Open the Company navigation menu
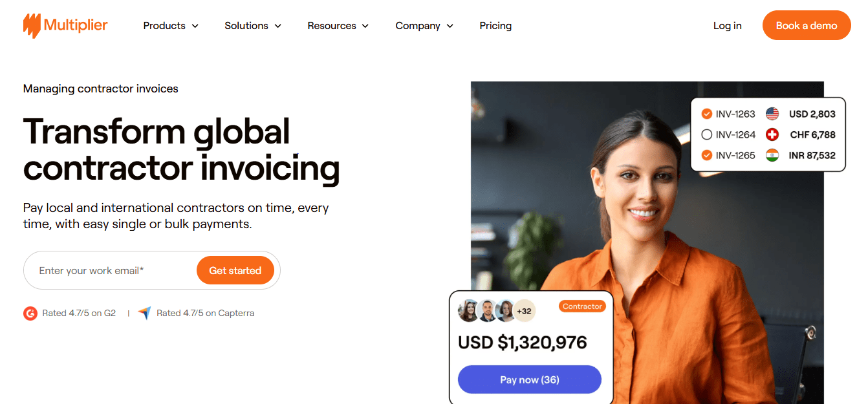The height and width of the screenshot is (404, 868). [424, 26]
